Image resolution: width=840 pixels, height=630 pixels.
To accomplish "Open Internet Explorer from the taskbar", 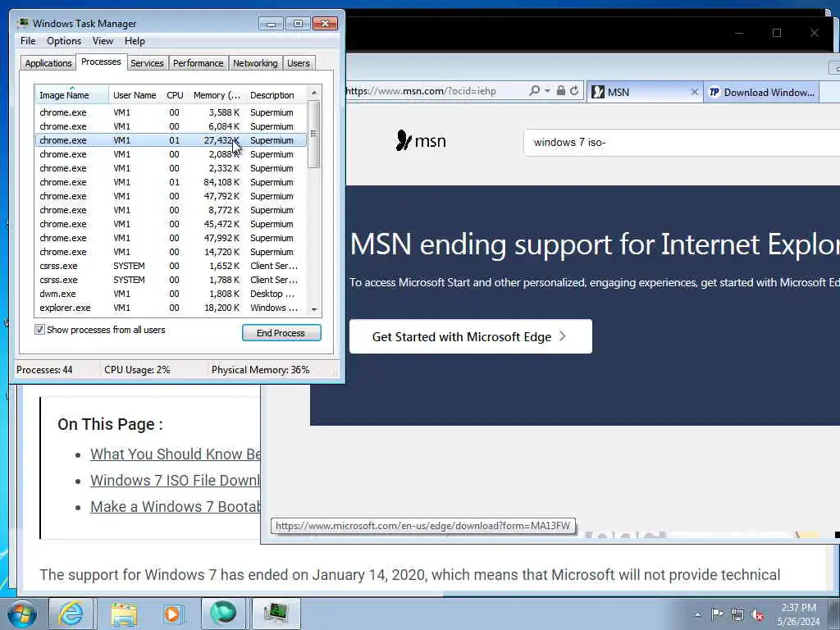I will click(71, 614).
